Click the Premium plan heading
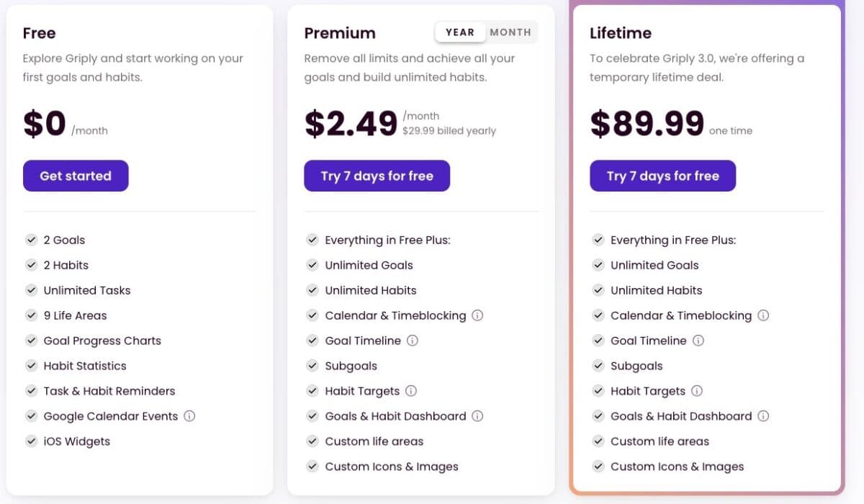The width and height of the screenshot is (864, 504). click(x=340, y=33)
